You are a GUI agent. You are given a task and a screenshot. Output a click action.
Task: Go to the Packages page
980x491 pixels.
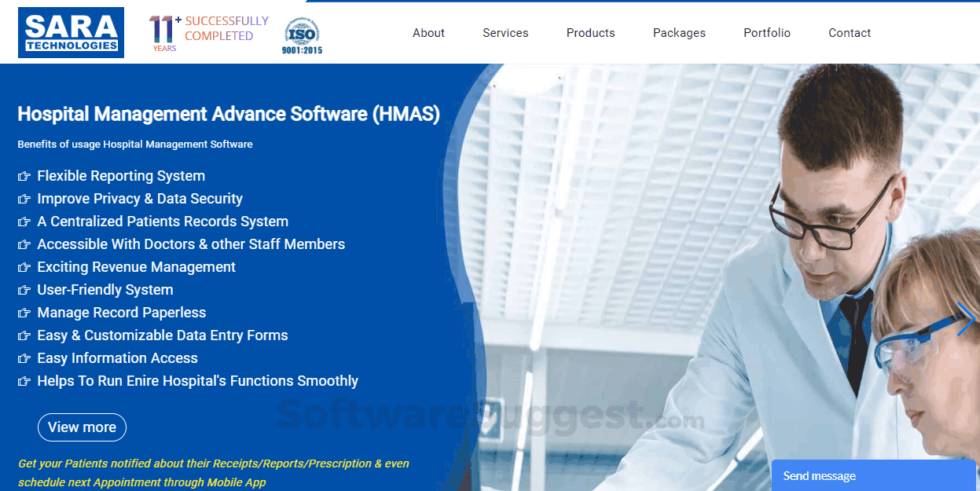(679, 33)
